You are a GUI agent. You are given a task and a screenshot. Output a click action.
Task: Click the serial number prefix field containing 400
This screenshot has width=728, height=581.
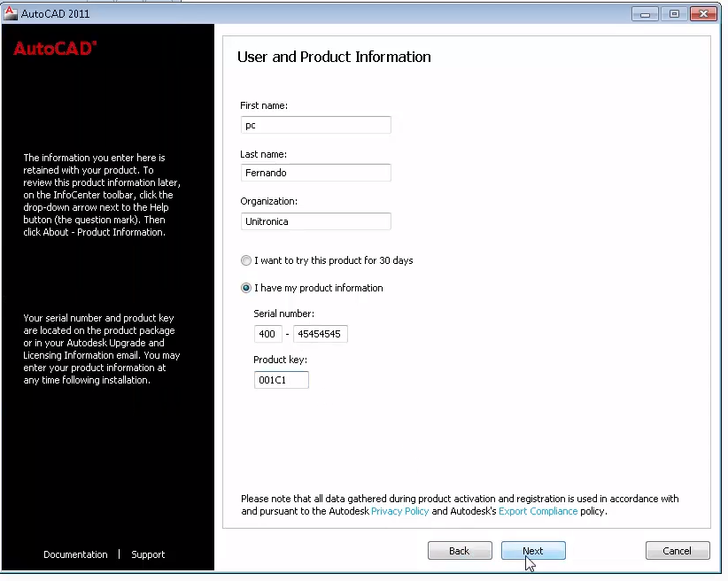(x=267, y=334)
